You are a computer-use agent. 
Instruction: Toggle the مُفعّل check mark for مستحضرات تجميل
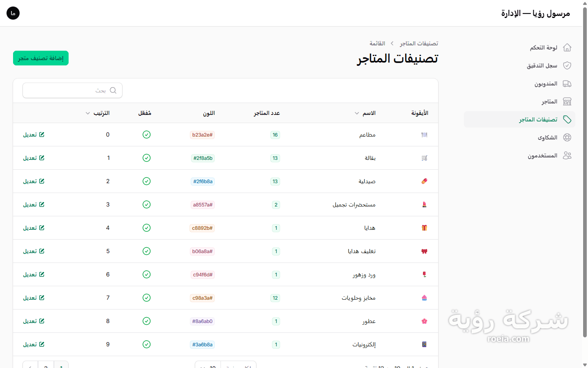click(x=147, y=204)
